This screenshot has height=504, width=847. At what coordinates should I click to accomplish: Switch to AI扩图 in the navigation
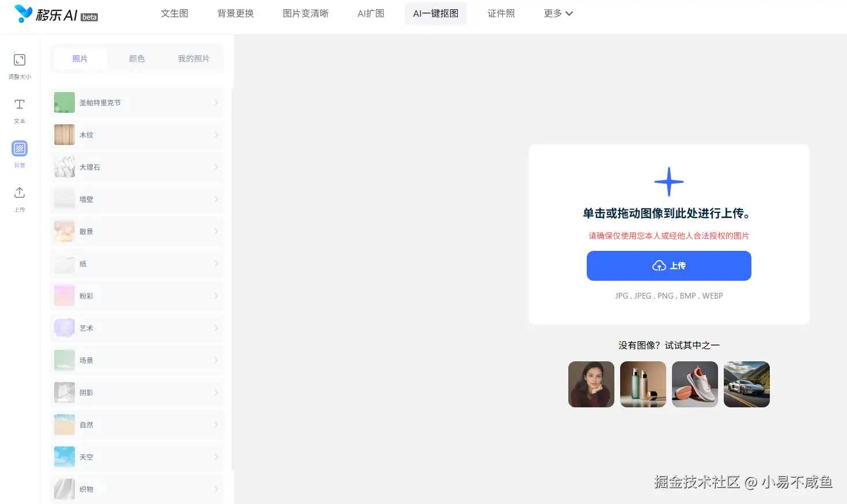(371, 13)
